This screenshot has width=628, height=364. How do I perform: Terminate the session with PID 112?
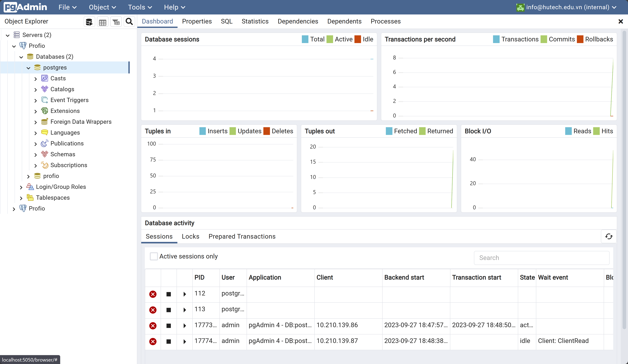[x=153, y=294]
